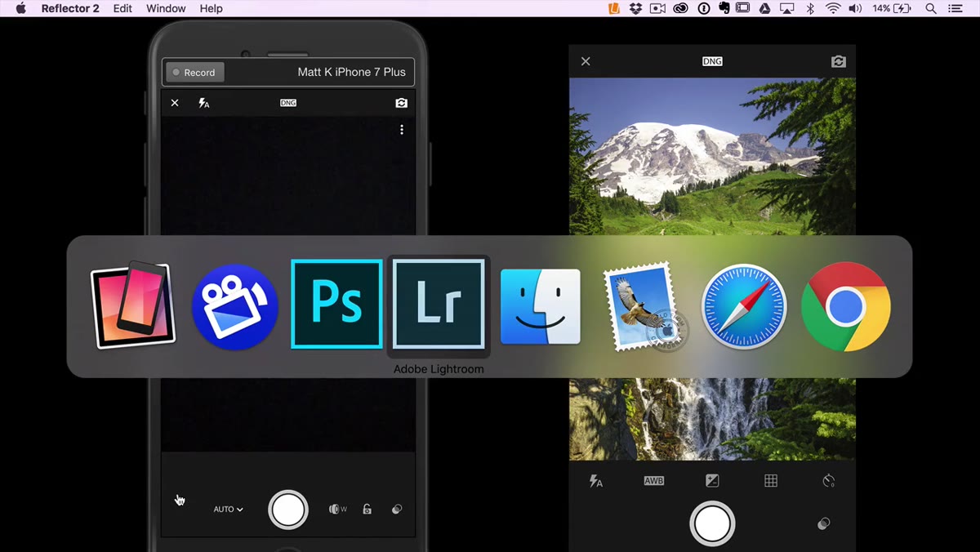Image resolution: width=980 pixels, height=552 pixels.
Task: Open the Bluetooth status menu
Action: 810,8
